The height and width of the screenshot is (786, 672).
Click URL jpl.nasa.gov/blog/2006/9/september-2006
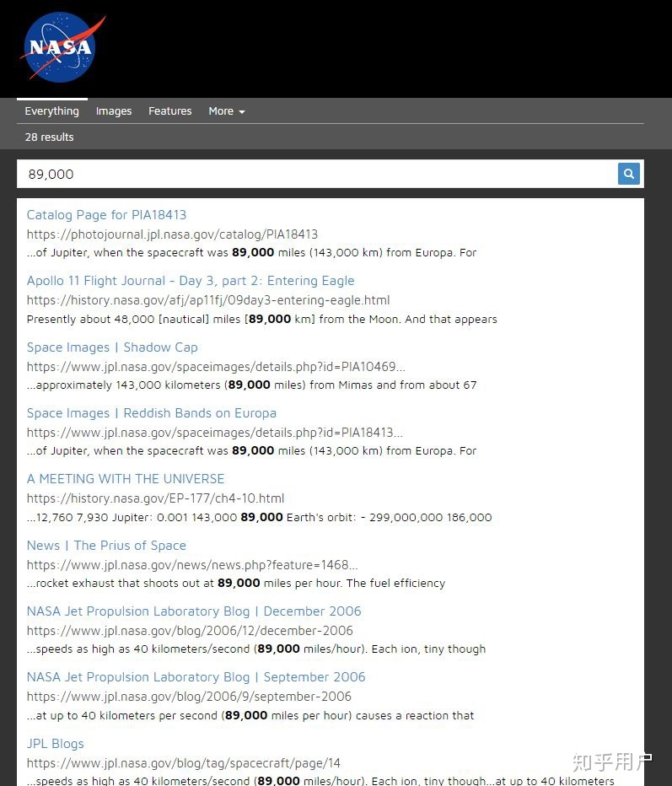click(x=189, y=697)
